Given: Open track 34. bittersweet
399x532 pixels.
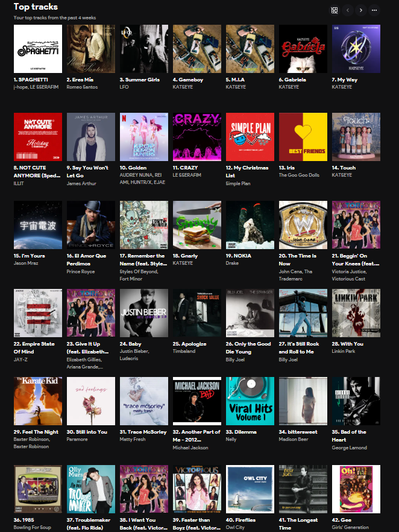Looking at the screenshot, I should pyautogui.click(x=298, y=432).
